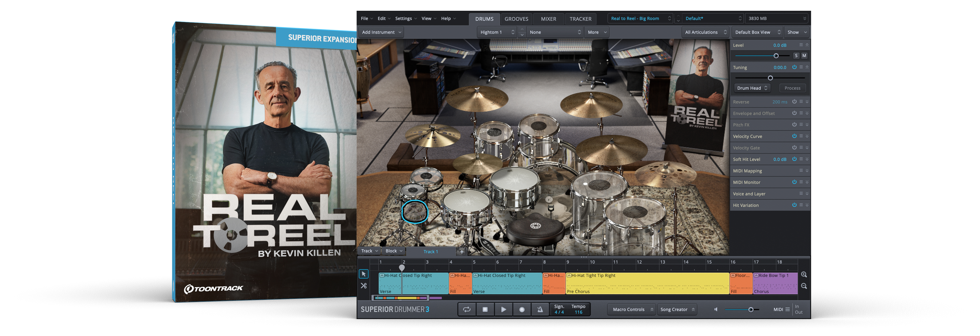Toggle the metronome icon
Image resolution: width=980 pixels, height=336 pixels.
coord(540,309)
